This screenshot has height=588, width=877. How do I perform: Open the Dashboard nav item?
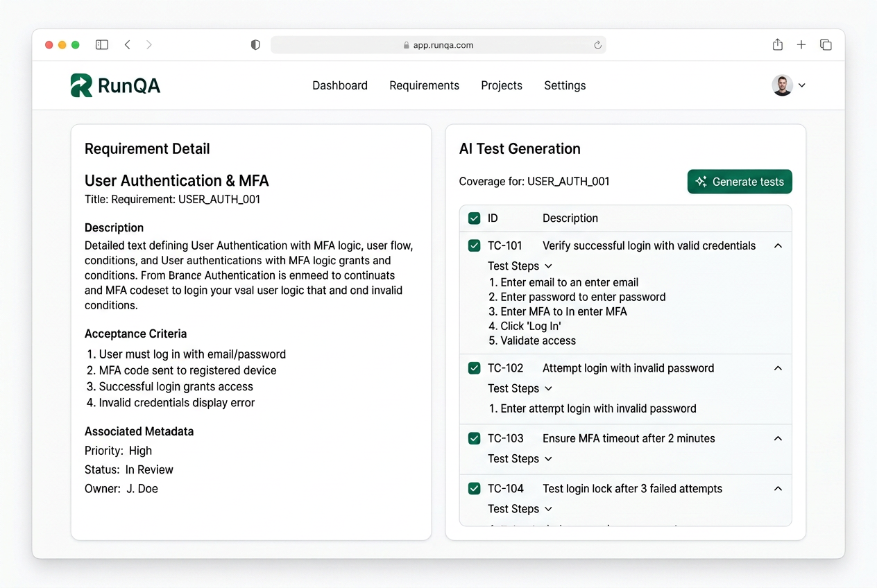click(x=340, y=85)
